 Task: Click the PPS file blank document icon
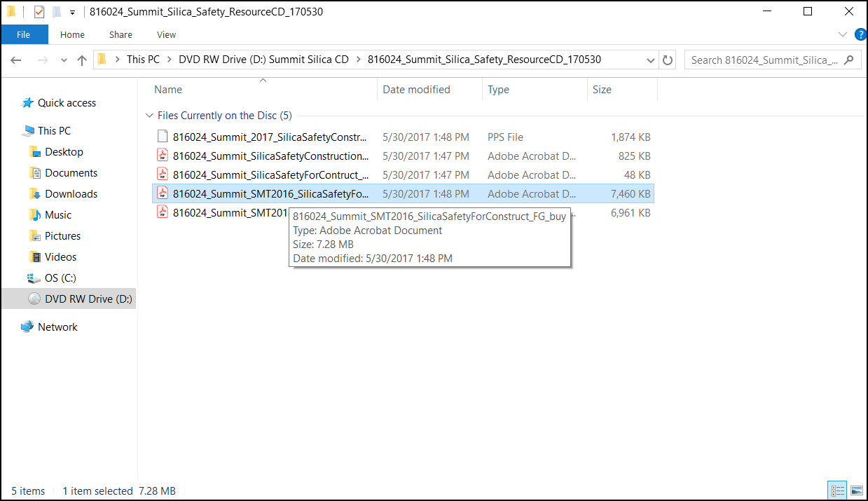pos(163,137)
